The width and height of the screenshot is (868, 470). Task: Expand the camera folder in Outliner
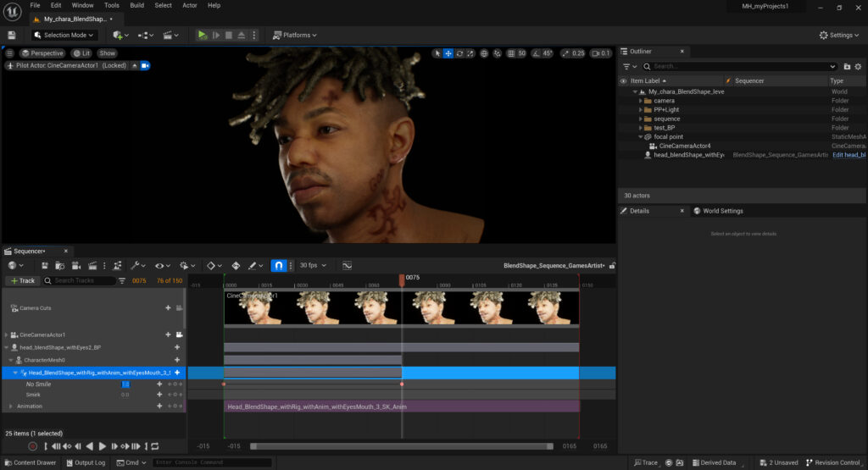coord(641,101)
